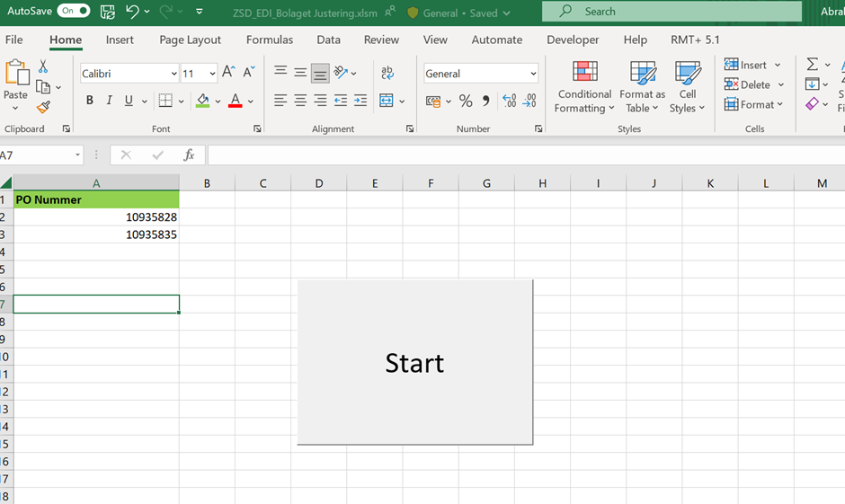The width and height of the screenshot is (845, 504).
Task: Switch to the Formulas ribbon tab
Action: (x=270, y=40)
